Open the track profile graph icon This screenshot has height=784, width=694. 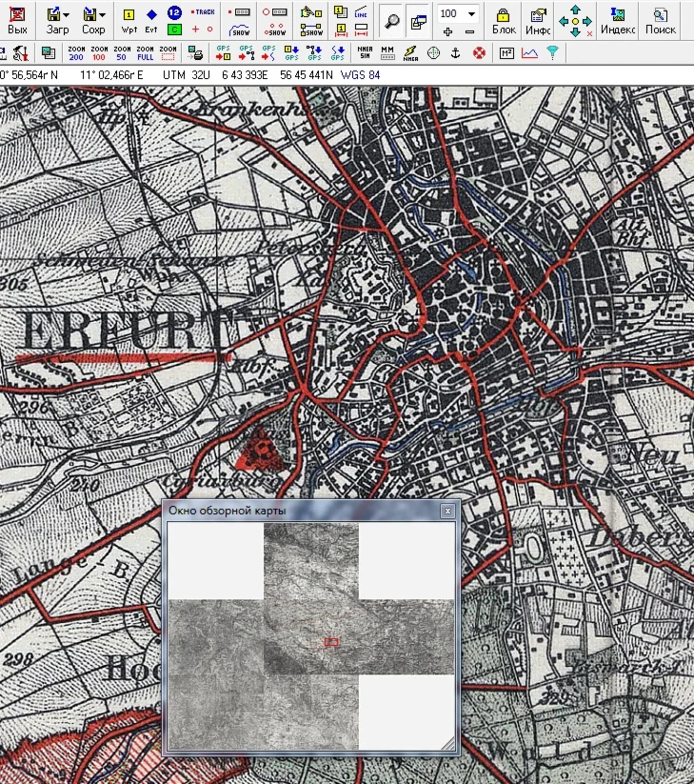529,52
